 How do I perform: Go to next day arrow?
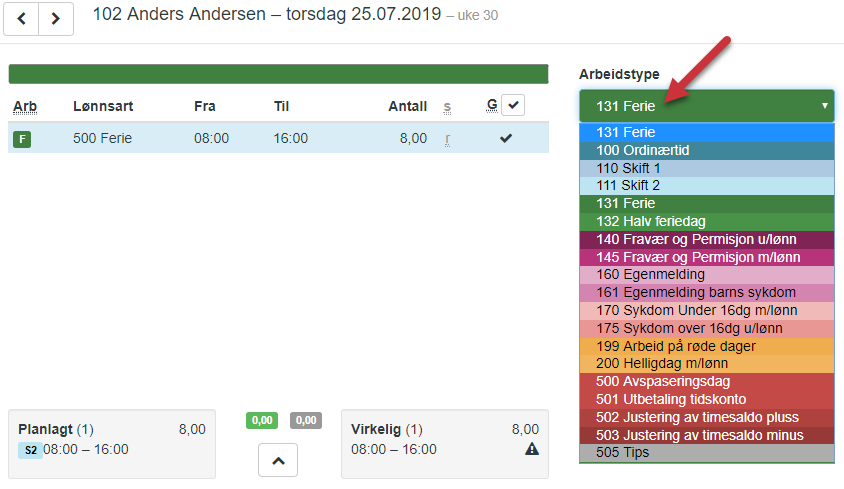tap(56, 18)
